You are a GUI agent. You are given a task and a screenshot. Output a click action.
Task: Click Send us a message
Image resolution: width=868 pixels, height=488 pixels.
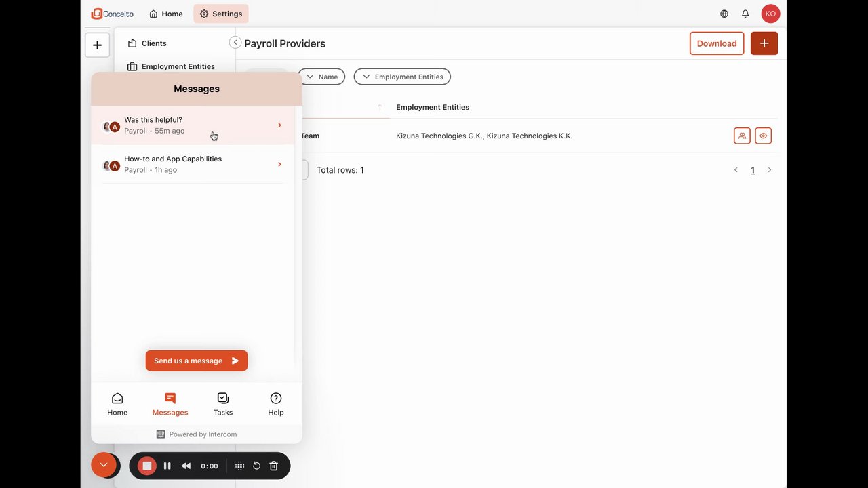pyautogui.click(x=197, y=361)
